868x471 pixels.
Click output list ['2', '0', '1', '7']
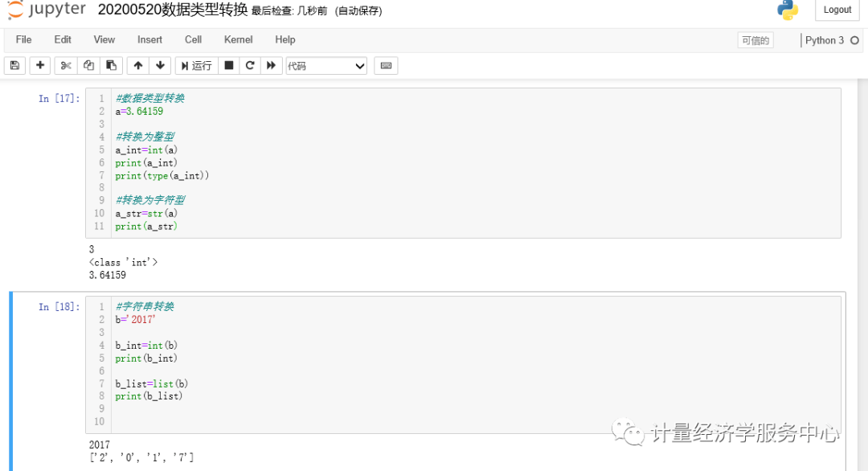(141, 457)
